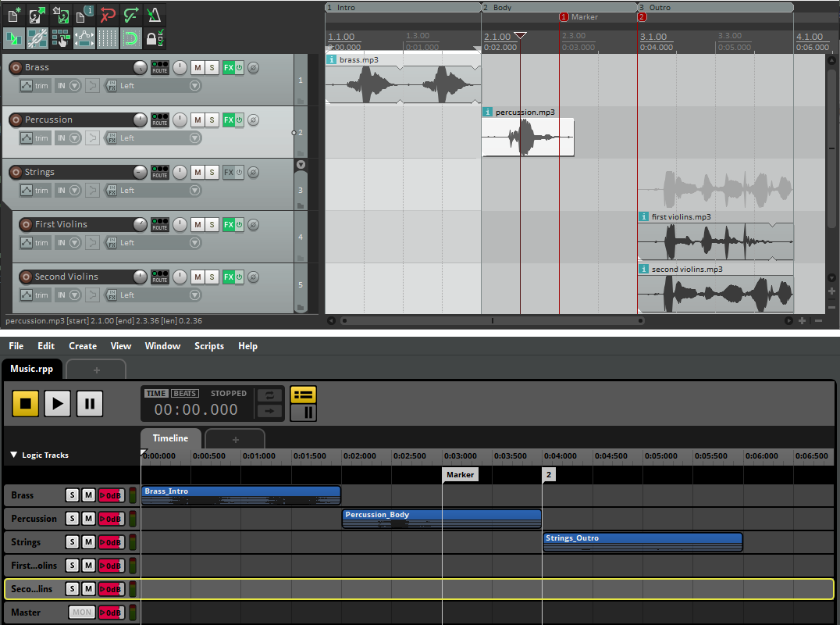Open the FX chain for Second Violins

[x=228, y=277]
